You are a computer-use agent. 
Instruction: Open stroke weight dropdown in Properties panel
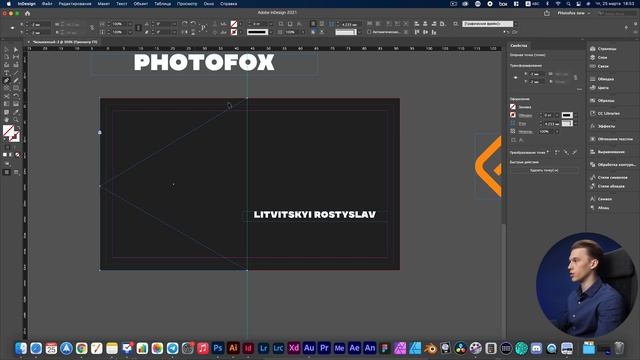click(557, 115)
